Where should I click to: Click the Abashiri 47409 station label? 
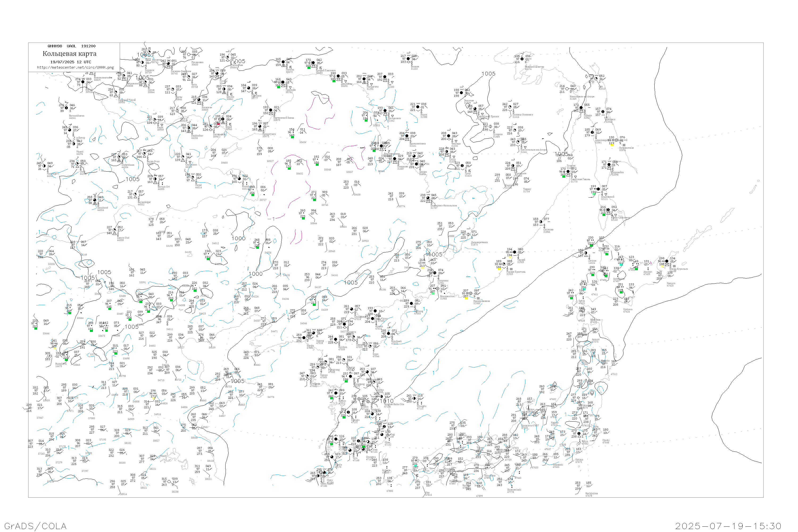[647, 273]
